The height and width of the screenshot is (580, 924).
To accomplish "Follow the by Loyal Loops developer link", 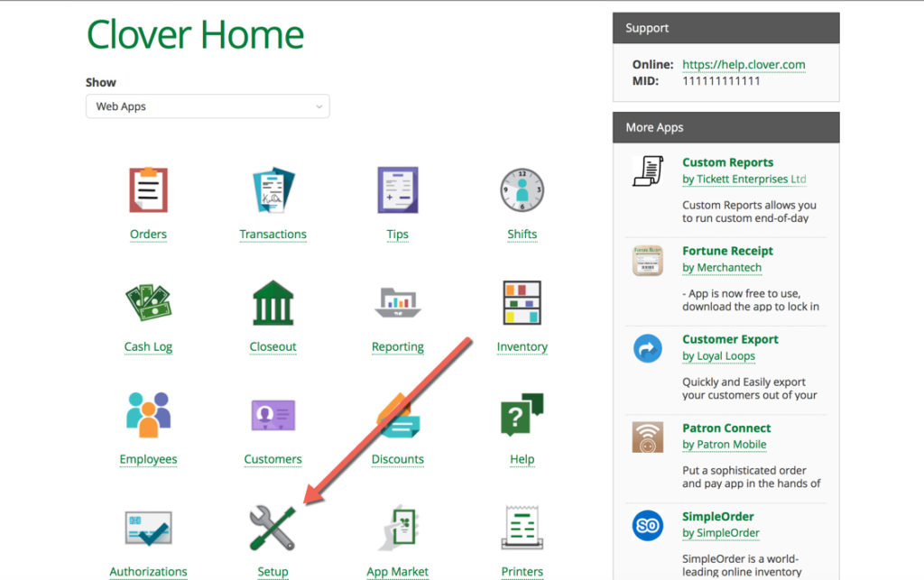I will [719, 356].
